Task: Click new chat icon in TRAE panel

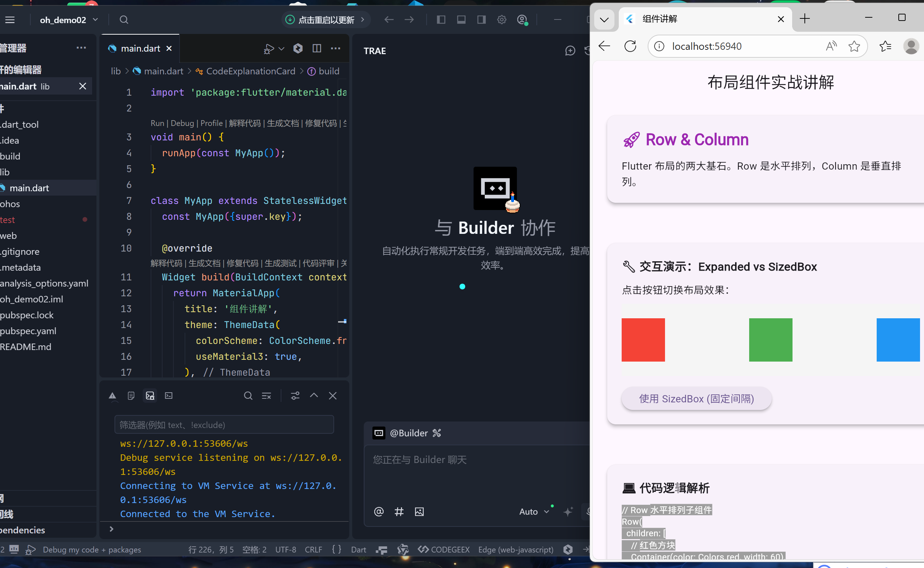Action: tap(570, 51)
